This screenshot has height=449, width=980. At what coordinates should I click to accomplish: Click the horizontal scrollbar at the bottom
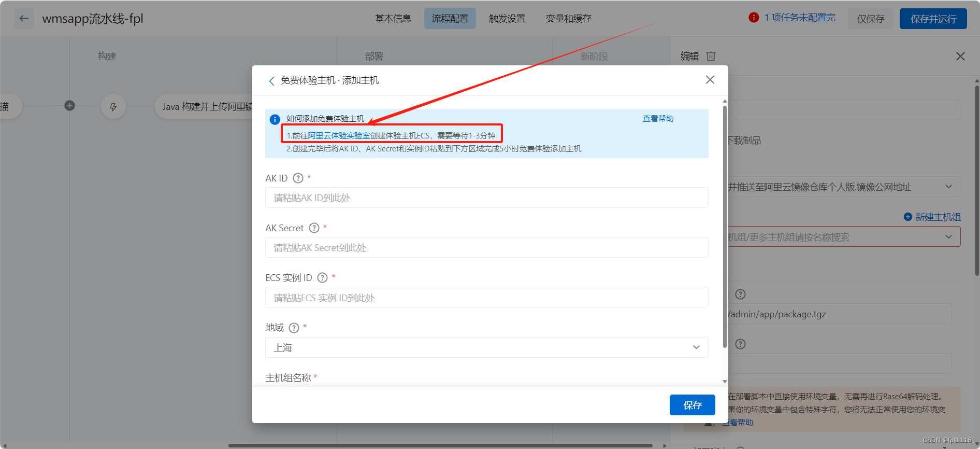point(440,445)
